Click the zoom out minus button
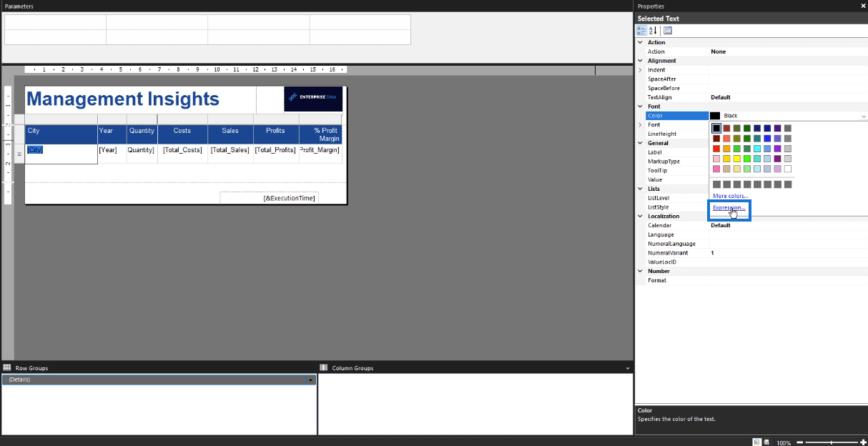 pos(800,443)
